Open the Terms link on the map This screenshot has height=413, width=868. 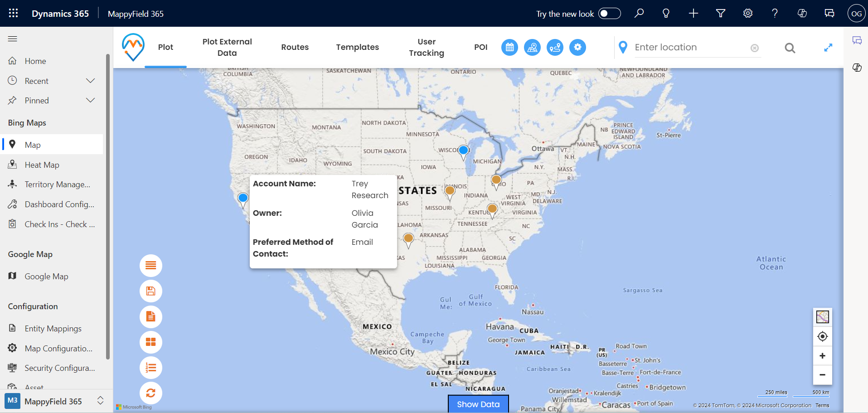[822, 405]
